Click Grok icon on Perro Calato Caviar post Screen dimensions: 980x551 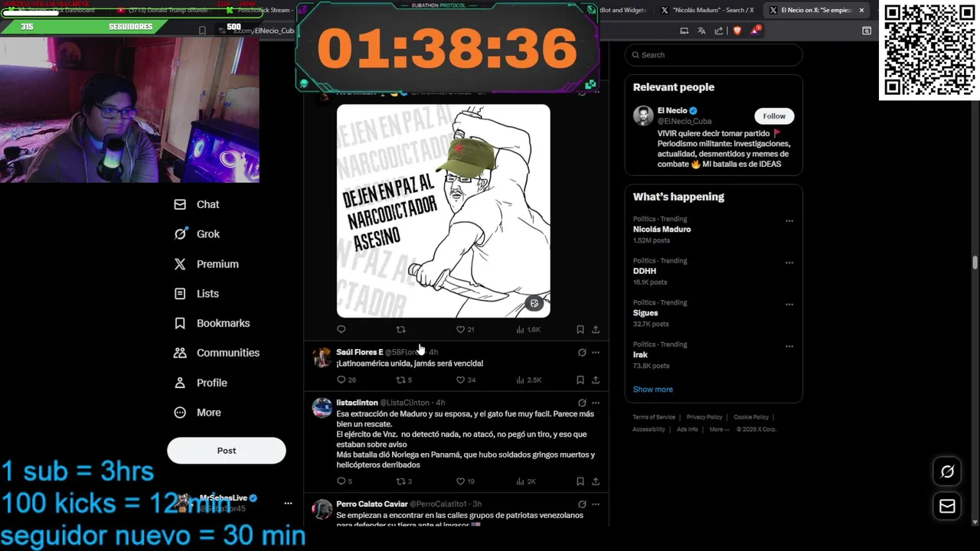click(582, 504)
